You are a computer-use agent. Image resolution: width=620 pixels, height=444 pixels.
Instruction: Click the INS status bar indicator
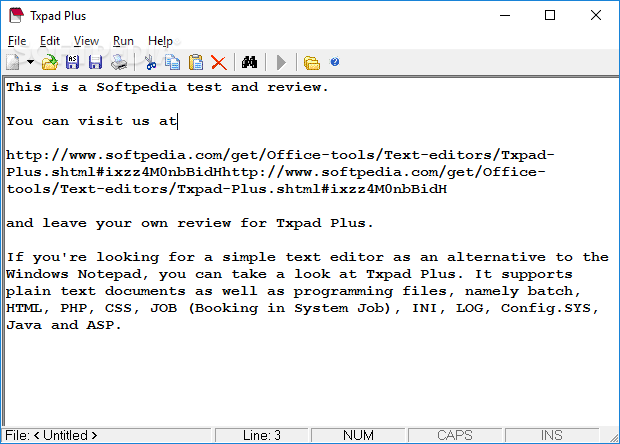click(552, 435)
